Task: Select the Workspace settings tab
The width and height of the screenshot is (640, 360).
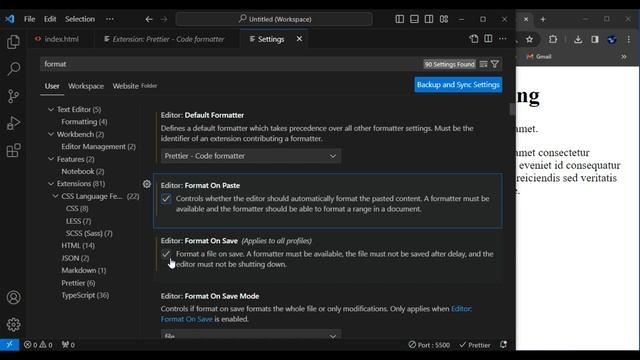Action: point(86,86)
